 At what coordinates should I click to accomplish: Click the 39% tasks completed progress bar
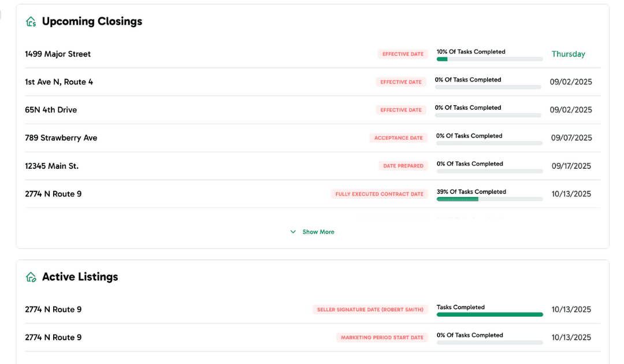coord(489,199)
